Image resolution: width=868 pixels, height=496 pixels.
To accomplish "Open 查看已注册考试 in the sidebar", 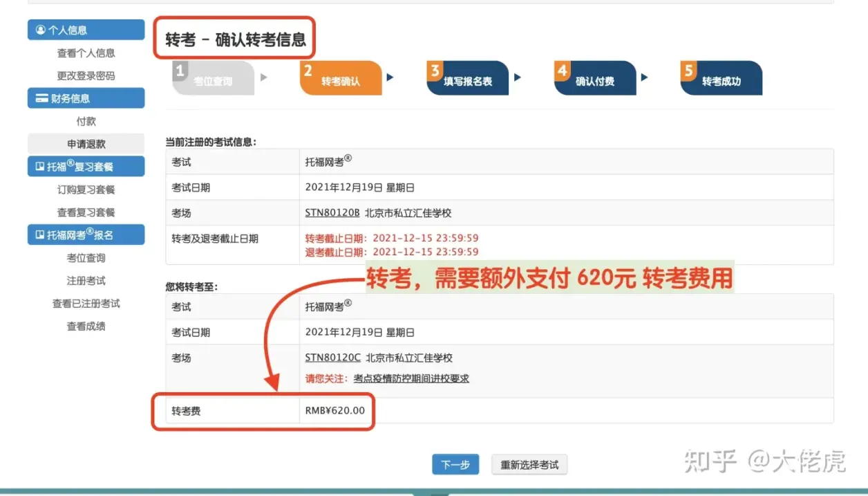I will (x=86, y=304).
